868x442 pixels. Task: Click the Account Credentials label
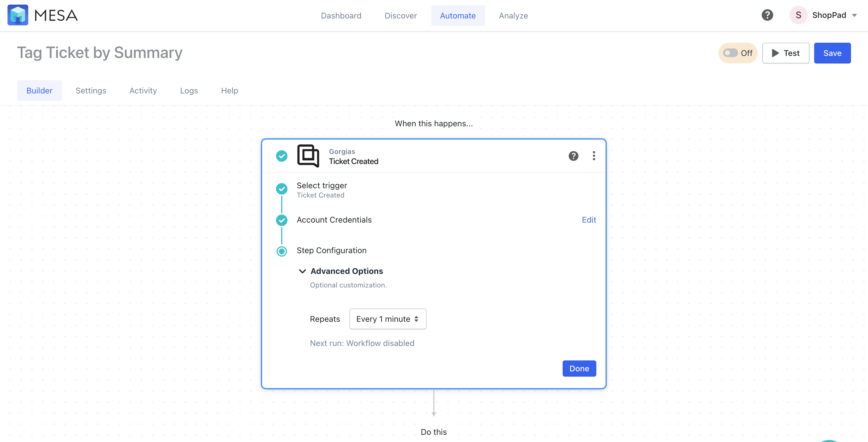[334, 220]
